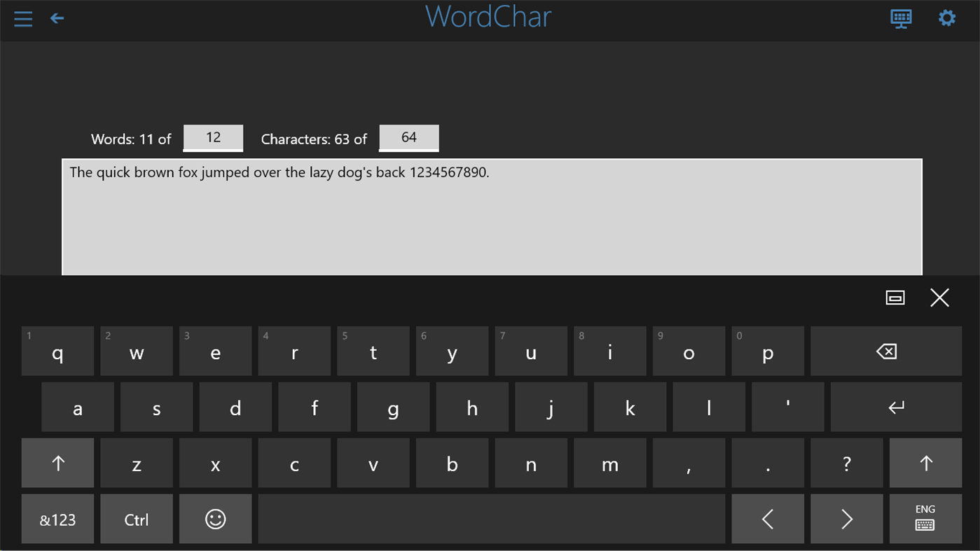Viewport: 980px width, 551px height.
Task: Toggle the left Shift key
Action: pos(57,463)
